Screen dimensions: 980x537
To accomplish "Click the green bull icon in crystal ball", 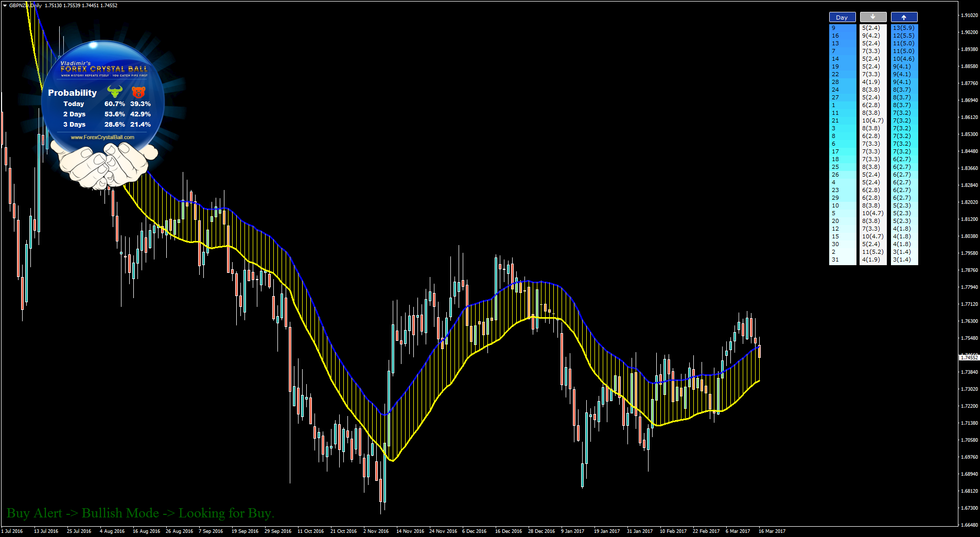I will 114,92.
